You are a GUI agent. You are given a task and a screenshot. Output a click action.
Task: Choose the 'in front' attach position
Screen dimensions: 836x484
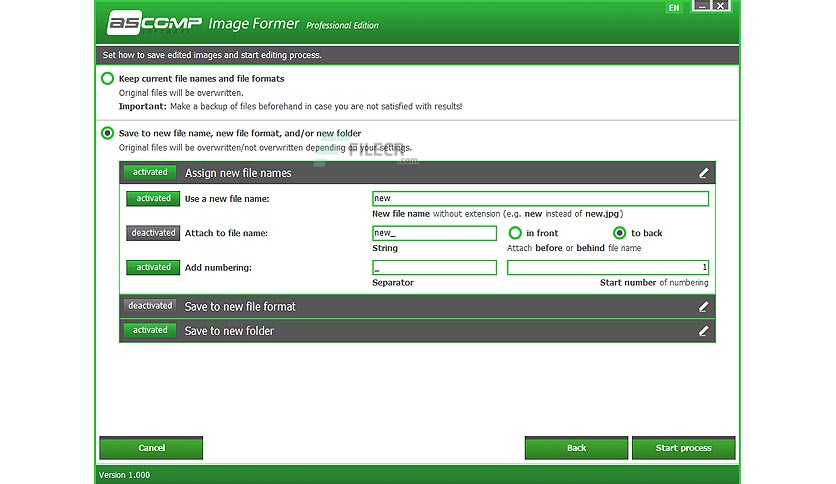pos(515,233)
